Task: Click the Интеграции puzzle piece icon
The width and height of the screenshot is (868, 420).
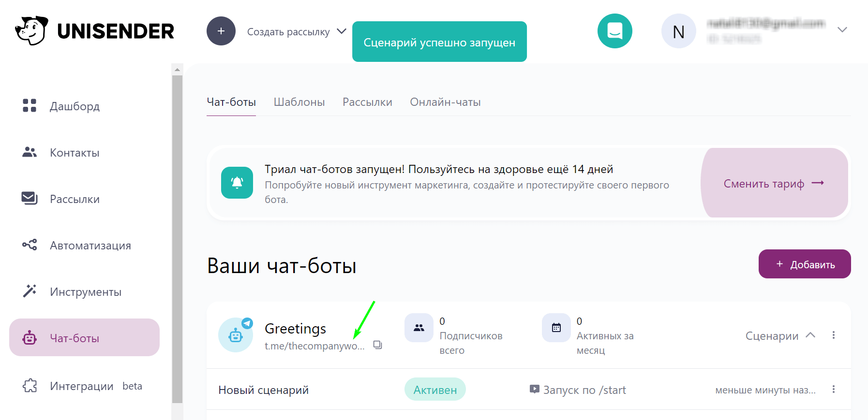Action: click(x=30, y=385)
